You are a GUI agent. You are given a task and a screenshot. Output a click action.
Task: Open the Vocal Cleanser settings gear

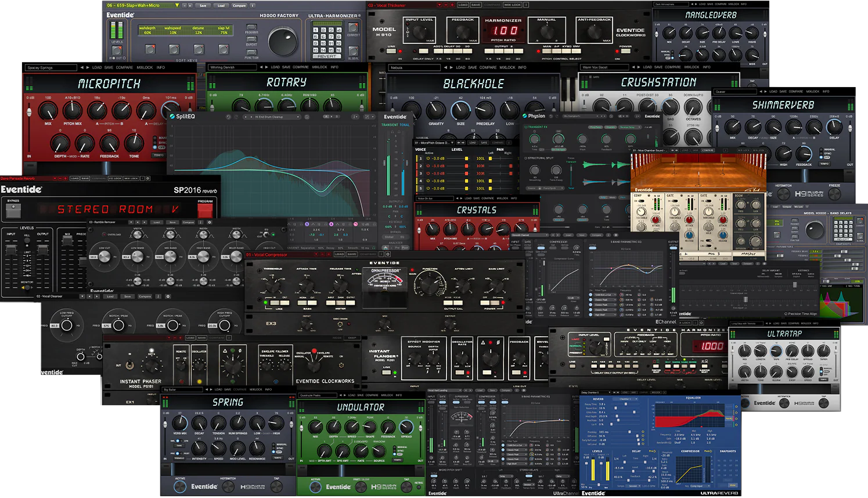click(168, 297)
